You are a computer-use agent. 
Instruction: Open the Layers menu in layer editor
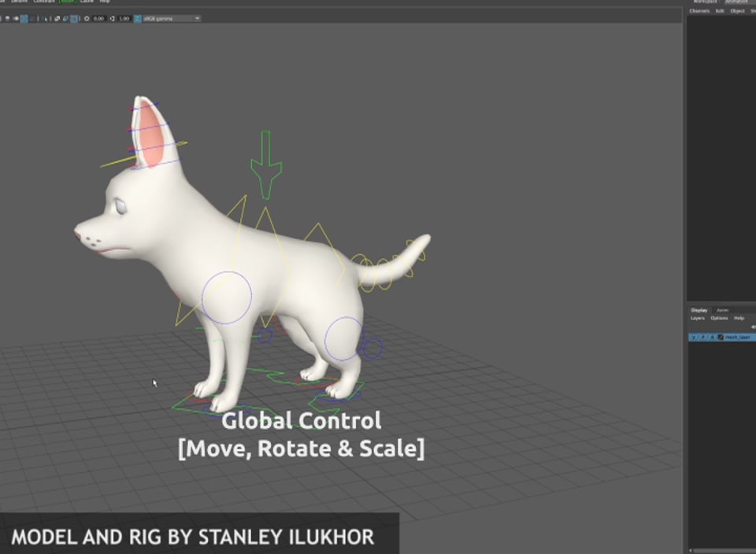coord(698,318)
